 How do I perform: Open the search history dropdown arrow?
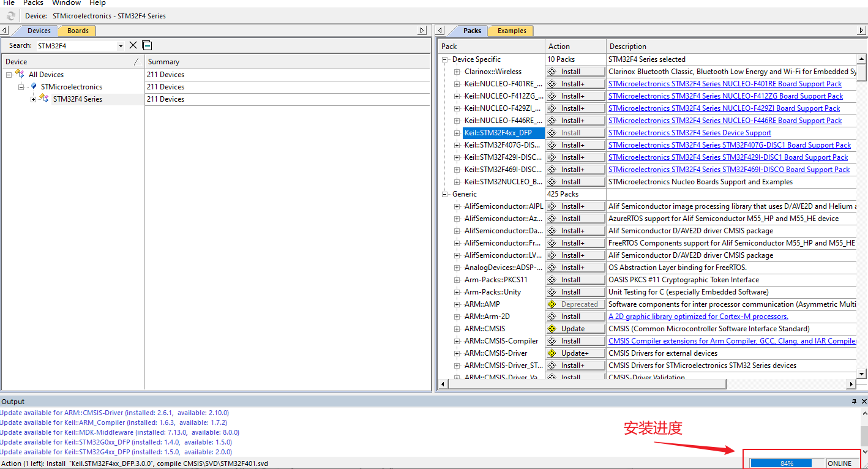[x=121, y=46]
